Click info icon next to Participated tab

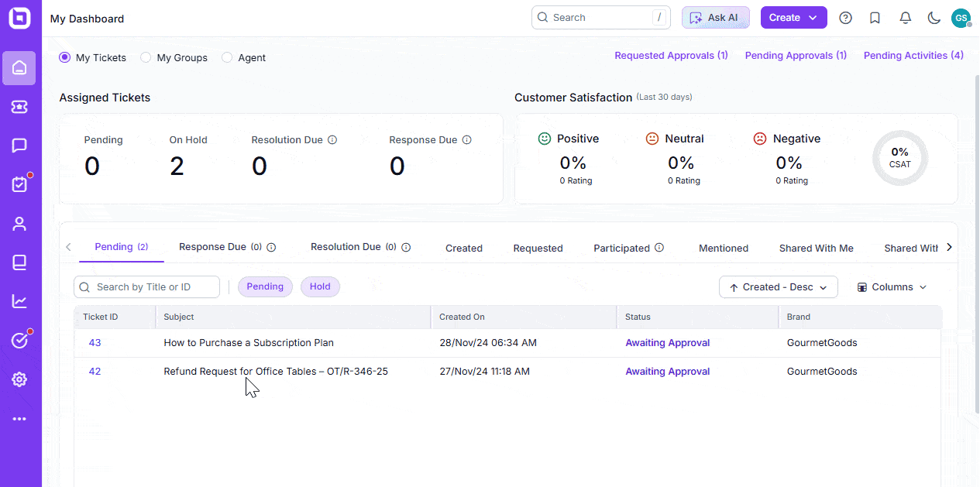pos(659,248)
